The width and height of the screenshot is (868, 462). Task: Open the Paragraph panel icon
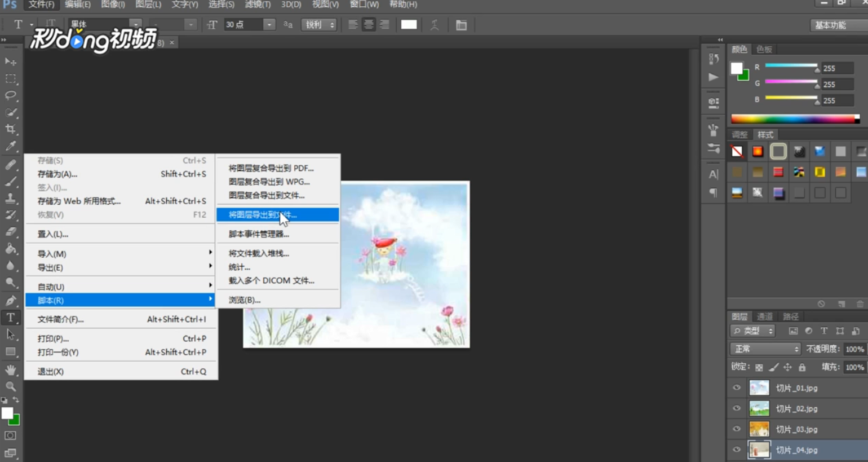click(x=714, y=193)
